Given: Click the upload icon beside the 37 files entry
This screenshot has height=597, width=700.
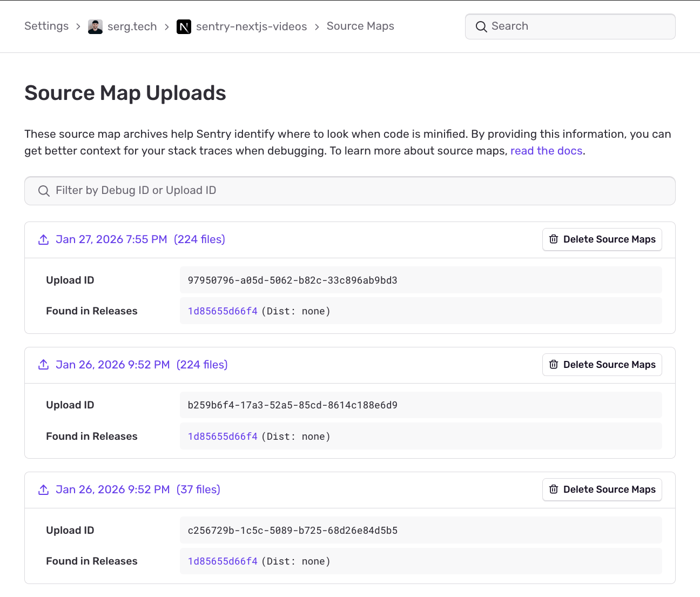Looking at the screenshot, I should 43,489.
